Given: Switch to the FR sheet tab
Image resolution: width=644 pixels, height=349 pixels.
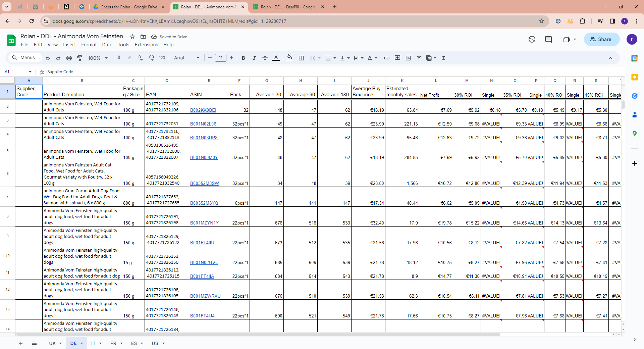Looking at the screenshot, I should pyautogui.click(x=113, y=343).
